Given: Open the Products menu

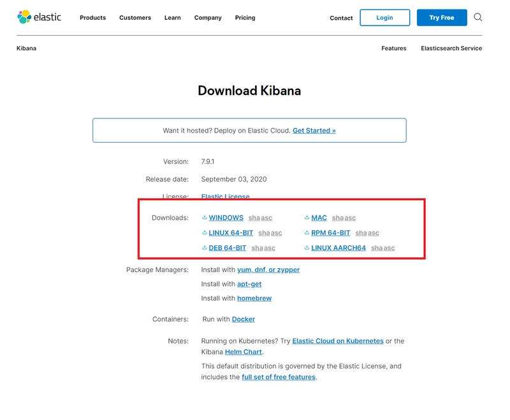Looking at the screenshot, I should tap(92, 18).
